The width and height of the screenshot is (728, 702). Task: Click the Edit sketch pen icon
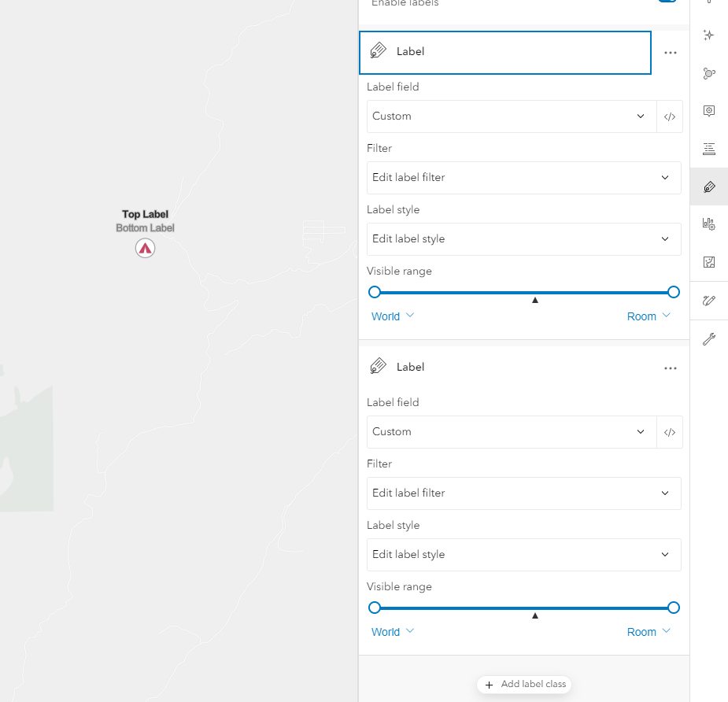pyautogui.click(x=708, y=301)
